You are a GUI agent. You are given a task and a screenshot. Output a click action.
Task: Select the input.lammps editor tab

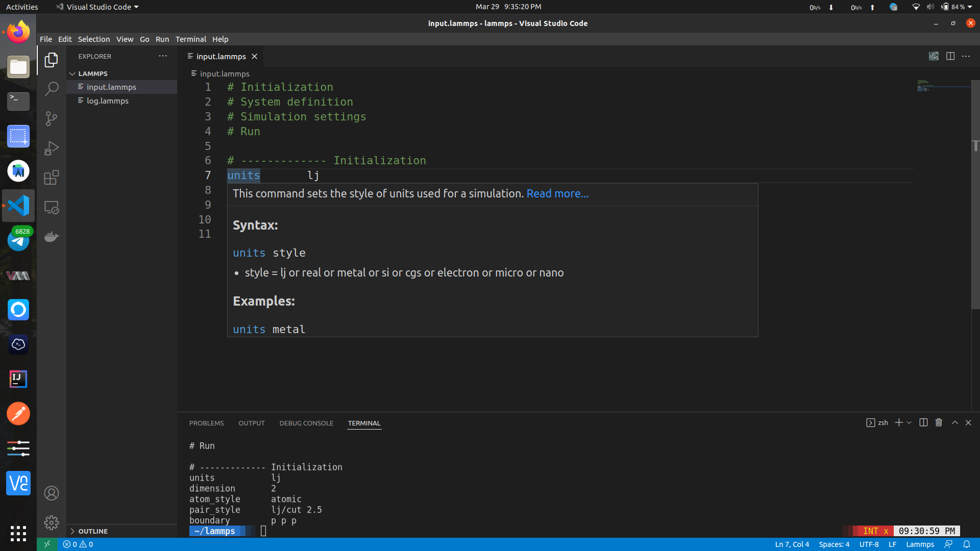pyautogui.click(x=221, y=56)
